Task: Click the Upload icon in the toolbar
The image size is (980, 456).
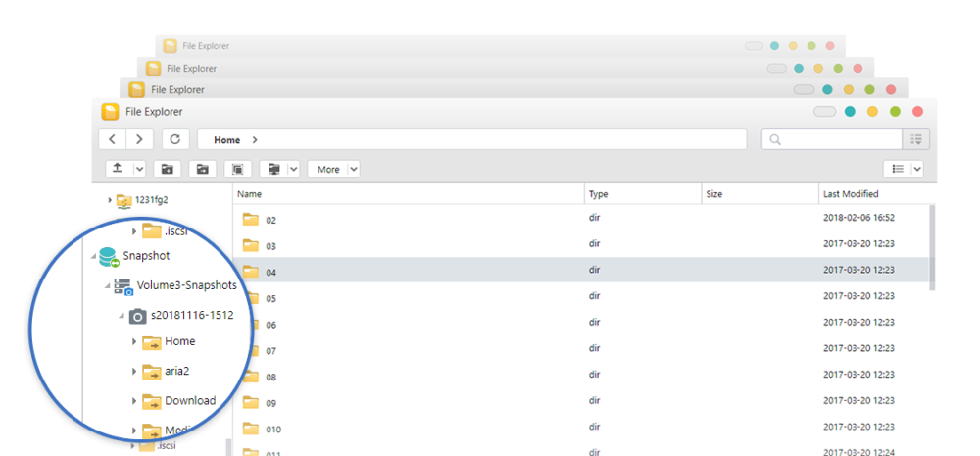Action: 119,169
